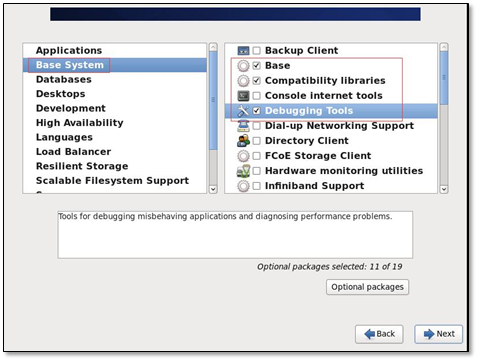Enable the Backup Client checkbox
Screen dimensions: 478x361
coord(256,51)
